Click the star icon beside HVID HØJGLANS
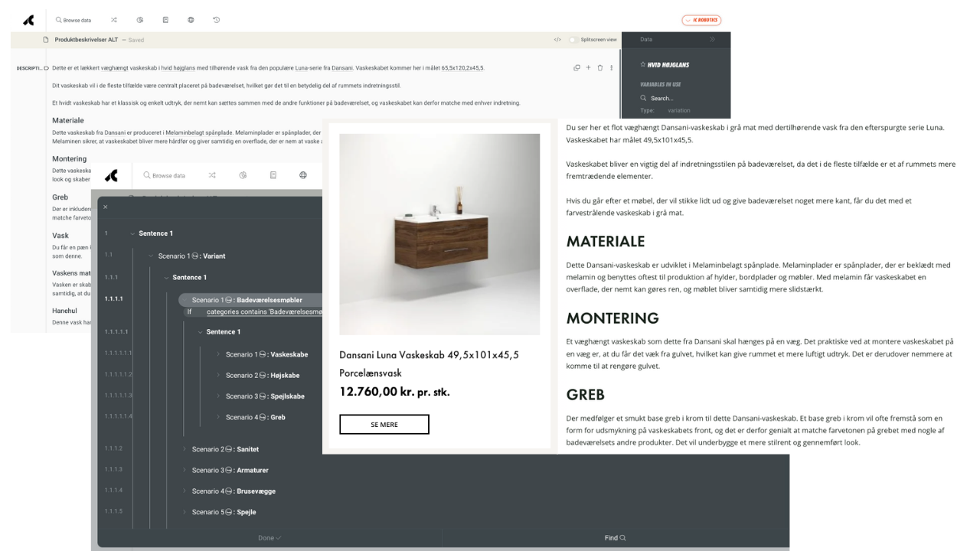Image resolution: width=980 pixels, height=551 pixels. click(643, 65)
